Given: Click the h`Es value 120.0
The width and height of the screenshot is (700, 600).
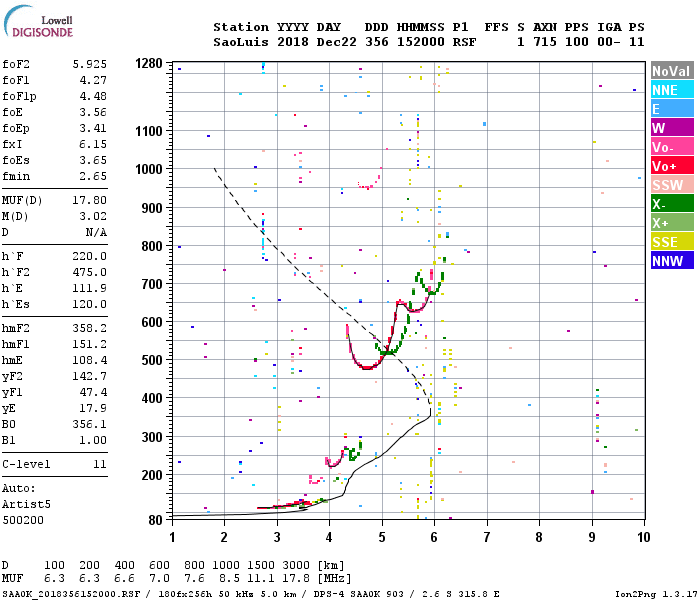Looking at the screenshot, I should click(90, 304).
